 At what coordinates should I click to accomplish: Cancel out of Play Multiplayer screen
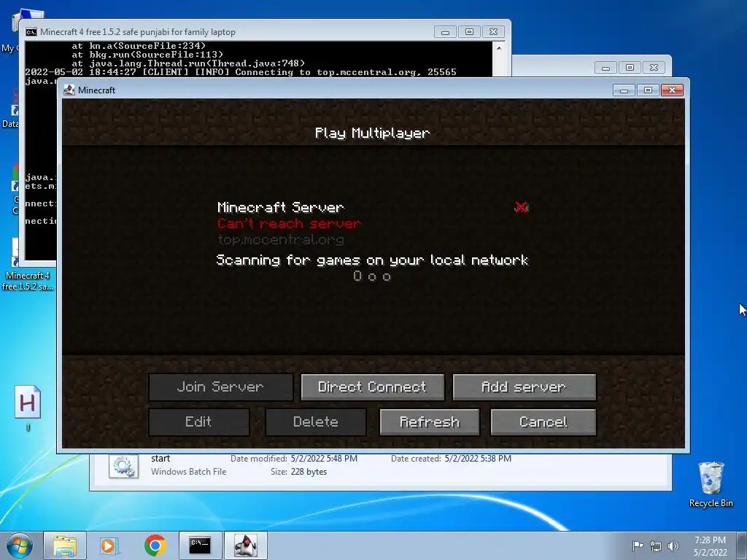pos(543,422)
